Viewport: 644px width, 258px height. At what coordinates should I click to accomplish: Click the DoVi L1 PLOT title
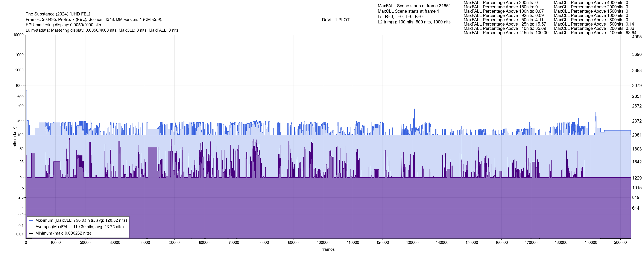click(336, 20)
